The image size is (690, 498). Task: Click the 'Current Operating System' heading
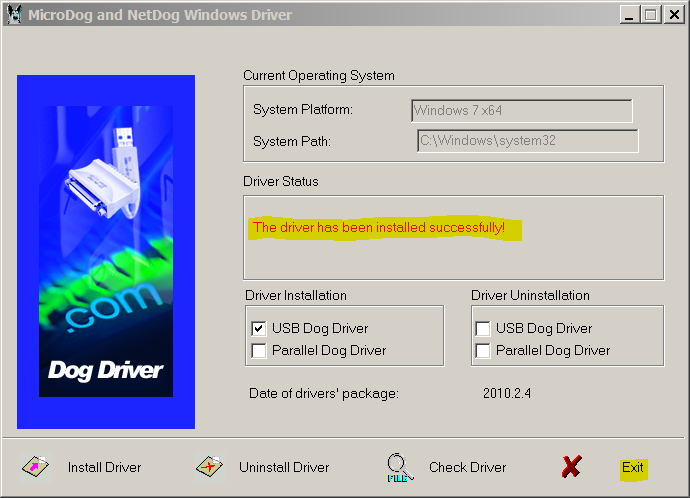point(319,76)
